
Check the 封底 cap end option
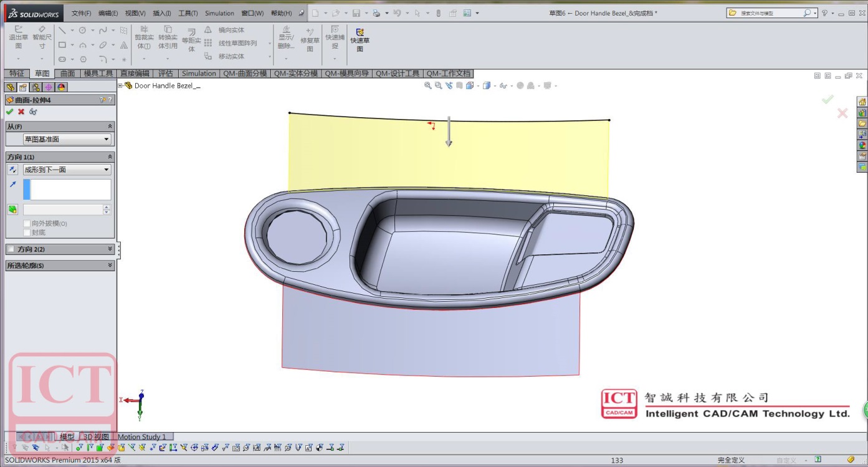click(x=27, y=233)
